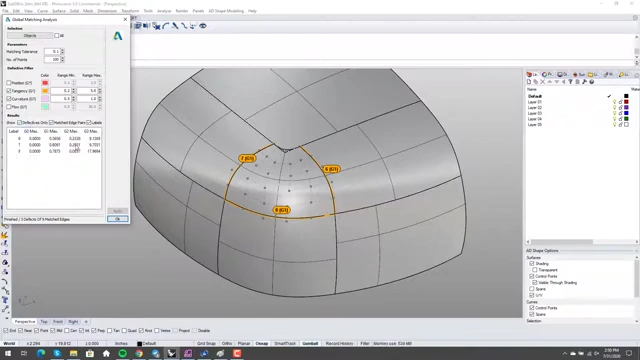Image resolution: width=640 pixels, height=360 pixels.
Task: Click the eye icon in the top toolbar
Action: click(203, 26)
